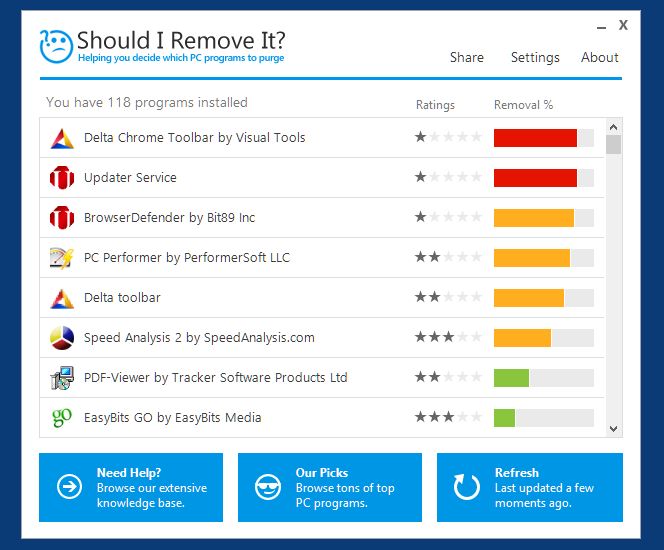Click the BrowserDefender red shield icon

pos(62,218)
